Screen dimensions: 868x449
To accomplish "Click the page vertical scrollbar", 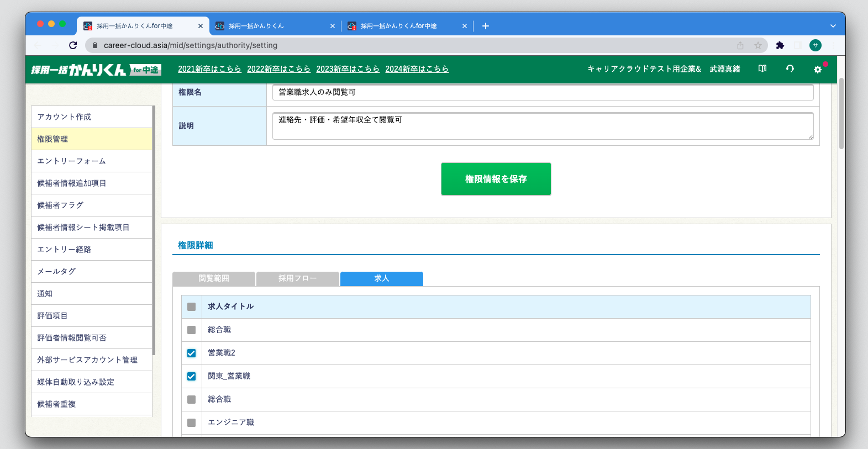I will 841,113.
